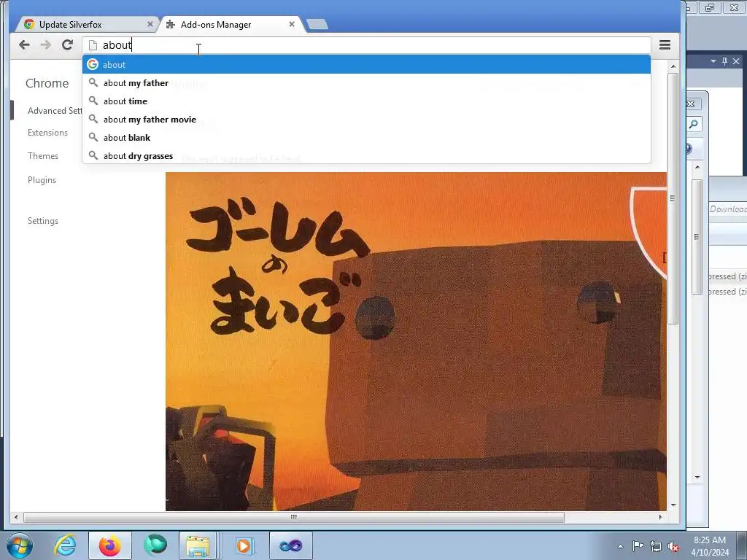Click the network tray icon
Screen dimensions: 747x560
pyautogui.click(x=656, y=546)
